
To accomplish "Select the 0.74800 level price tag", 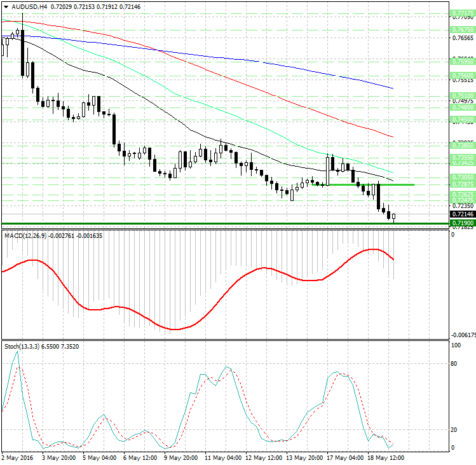I will [463, 108].
